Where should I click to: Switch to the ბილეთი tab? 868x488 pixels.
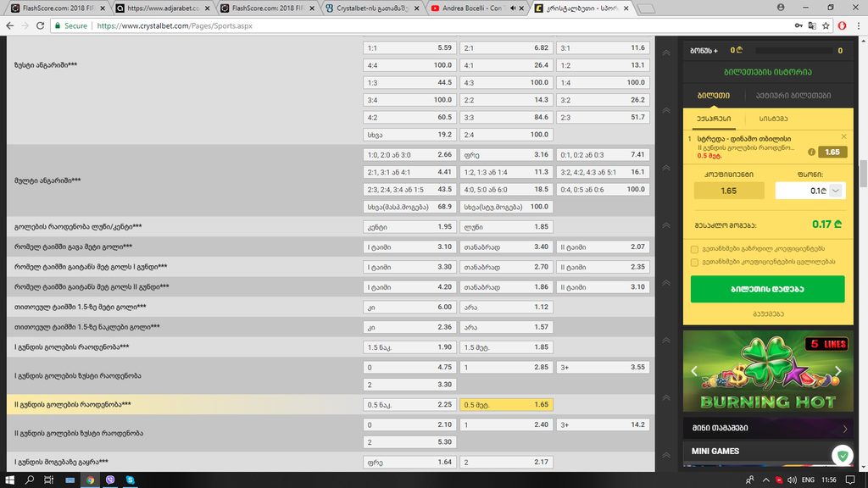click(714, 96)
